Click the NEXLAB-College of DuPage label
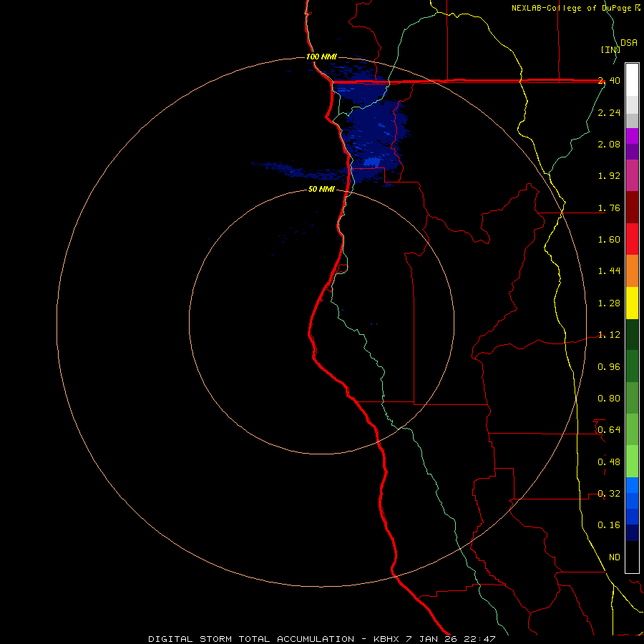Screen dimensions: 644x644 click(x=572, y=8)
